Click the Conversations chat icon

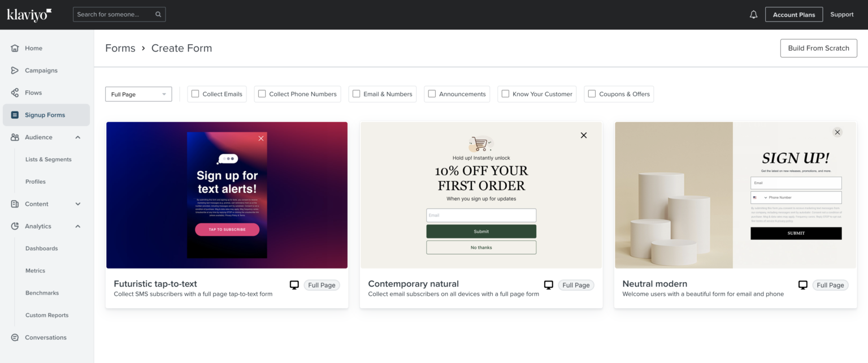tap(15, 338)
